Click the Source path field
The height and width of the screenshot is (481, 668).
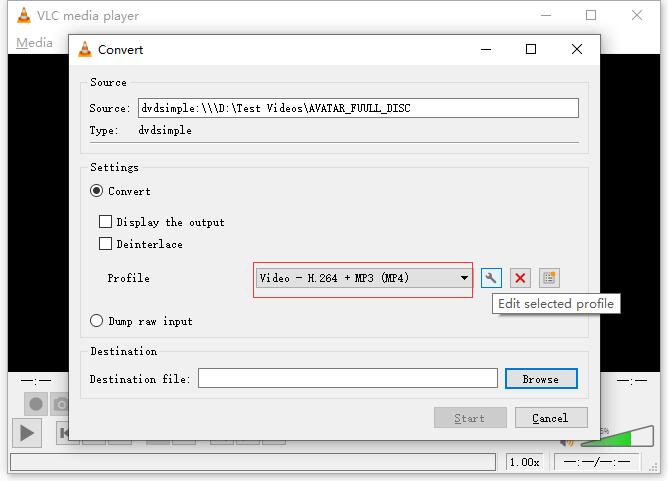358,108
